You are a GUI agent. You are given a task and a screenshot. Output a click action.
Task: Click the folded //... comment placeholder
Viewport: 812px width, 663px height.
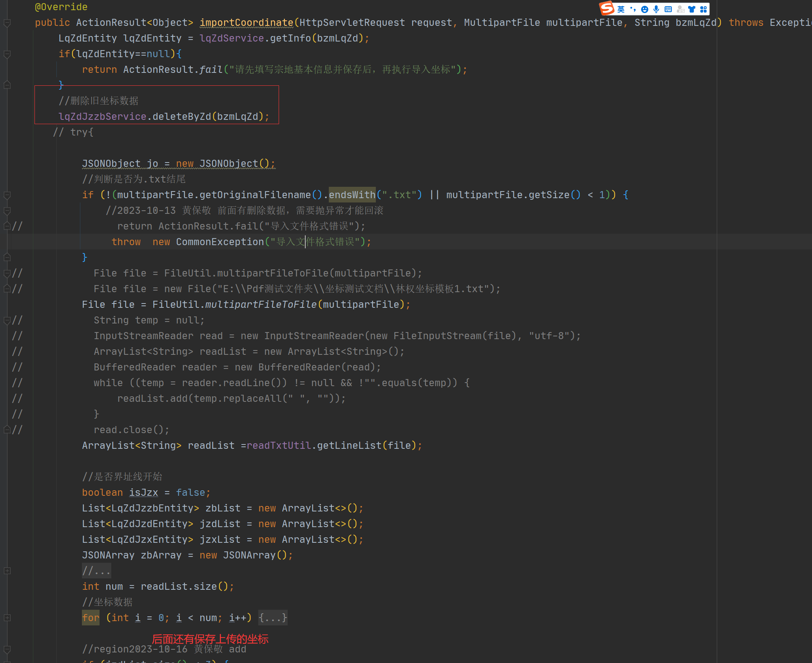96,571
